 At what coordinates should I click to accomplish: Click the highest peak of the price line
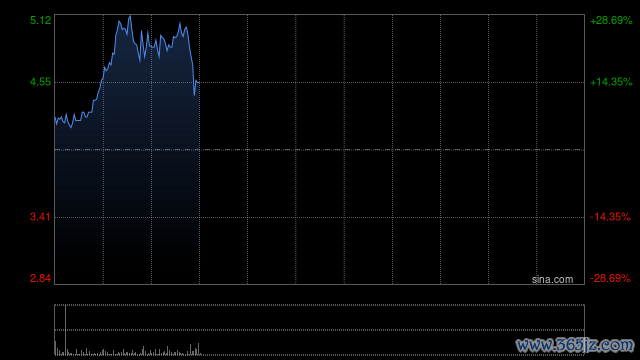130,16
